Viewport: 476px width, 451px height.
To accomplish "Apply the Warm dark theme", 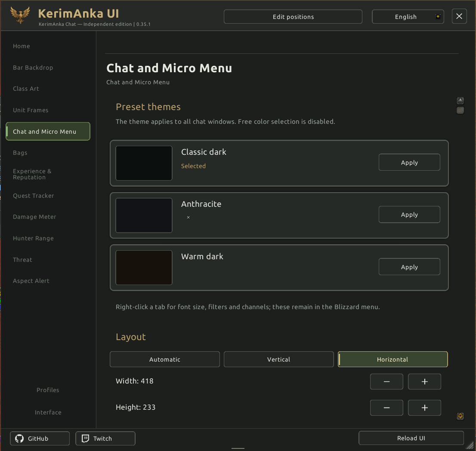I will (409, 267).
